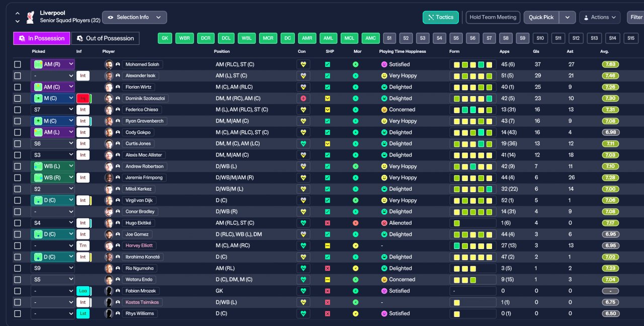Open Rio Ngumoha's S9 picked dropdown
644x326 pixels.
click(53, 268)
